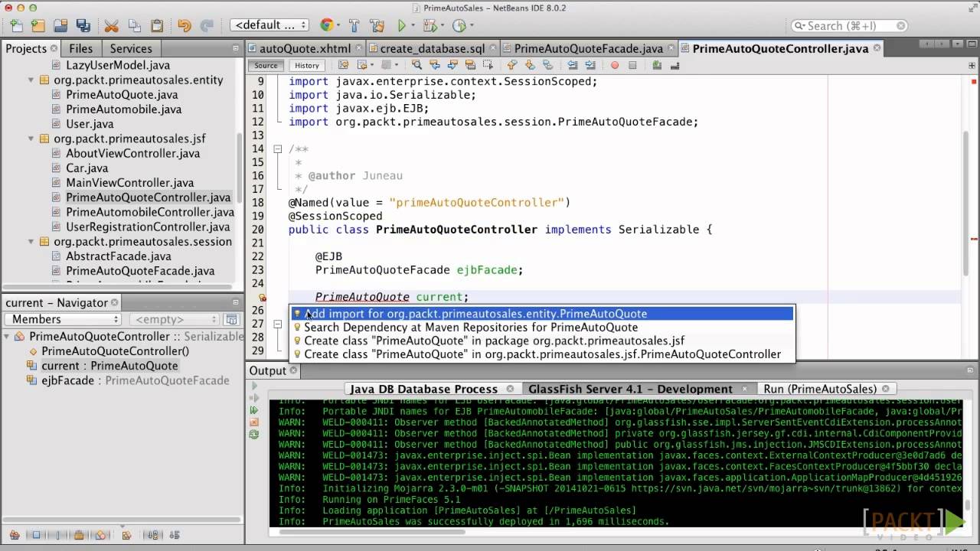Collapse the PrimeAutoQuoteController node in the Navigator
980x551 pixels.
(8, 337)
